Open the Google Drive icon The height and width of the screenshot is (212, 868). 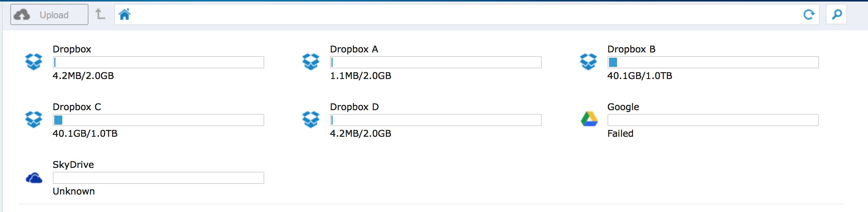point(589,119)
